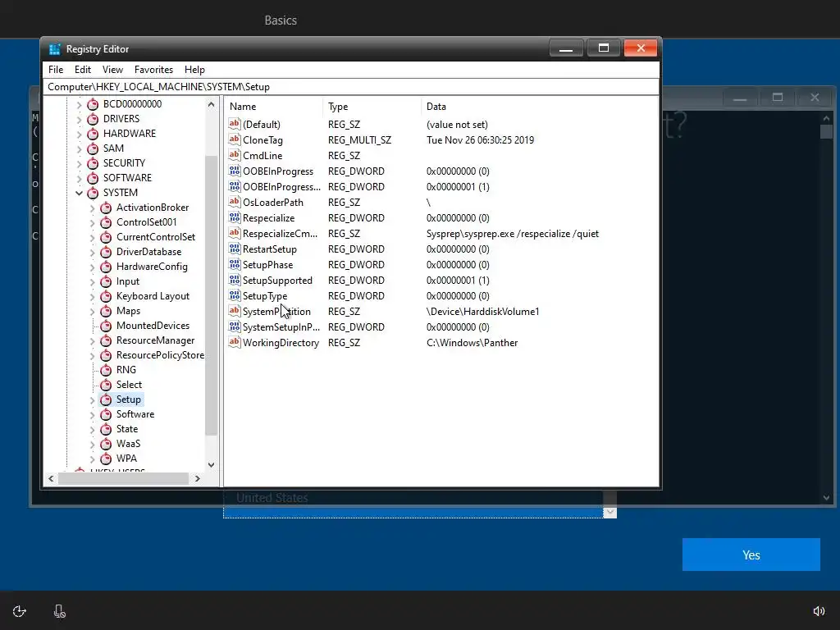
Task: Expand the DRIVERS key
Action: 80,119
